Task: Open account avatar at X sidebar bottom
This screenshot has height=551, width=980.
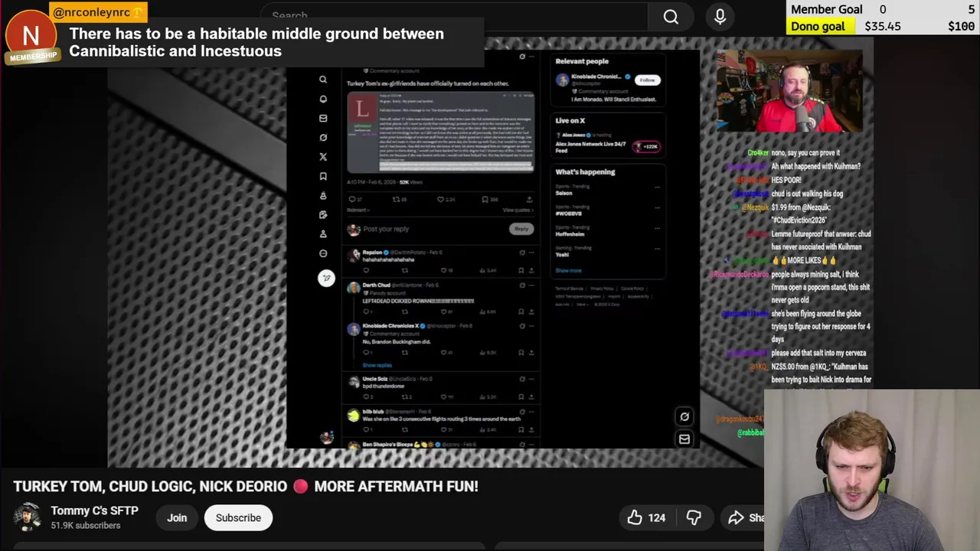Action: (x=327, y=437)
